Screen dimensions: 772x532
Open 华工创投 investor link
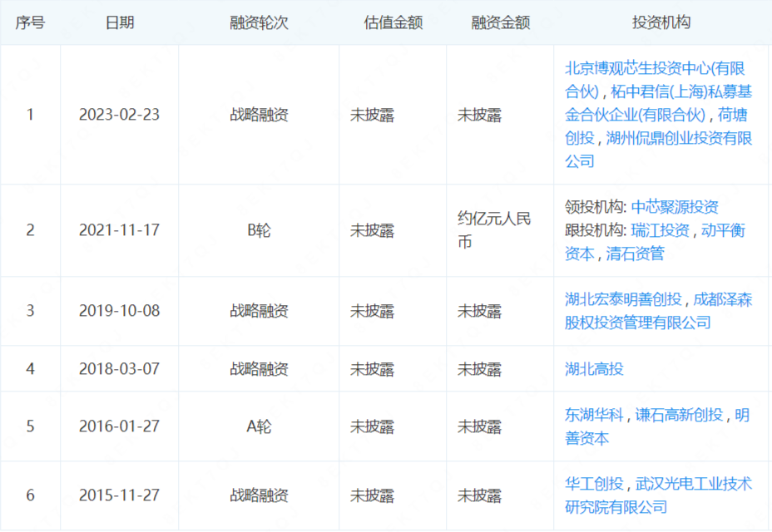coord(594,484)
